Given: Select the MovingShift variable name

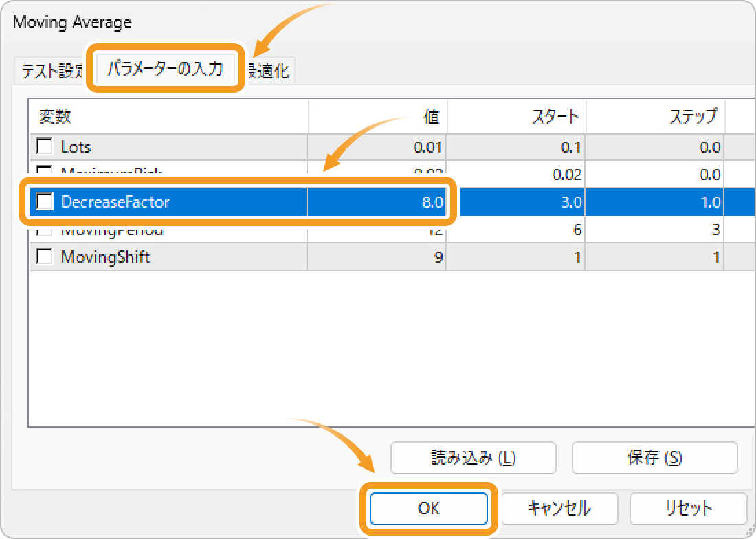Looking at the screenshot, I should (105, 256).
